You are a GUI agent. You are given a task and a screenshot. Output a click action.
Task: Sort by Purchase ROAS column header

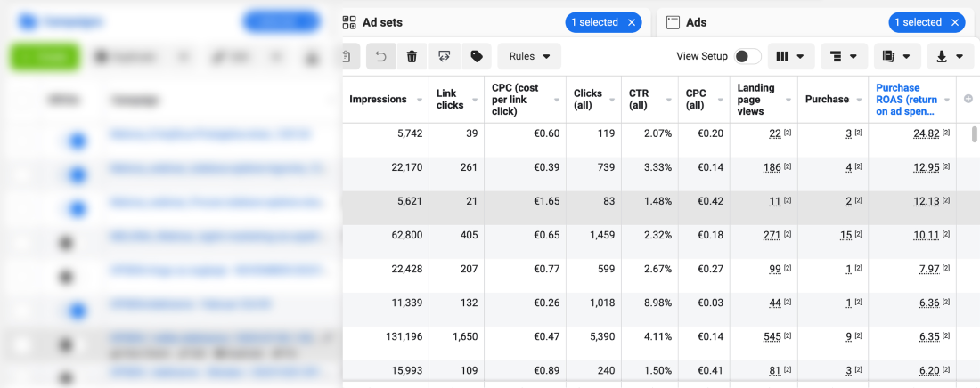[x=904, y=100]
